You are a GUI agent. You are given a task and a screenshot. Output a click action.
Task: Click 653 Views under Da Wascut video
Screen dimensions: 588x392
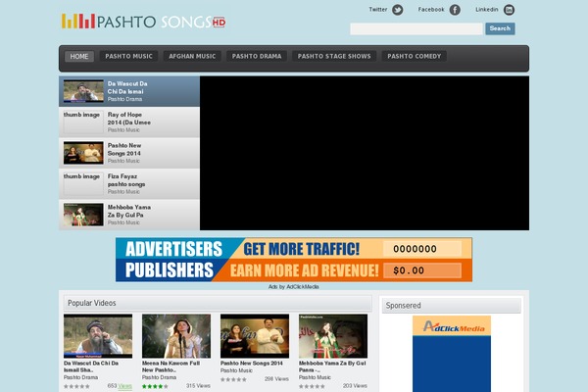pos(120,386)
